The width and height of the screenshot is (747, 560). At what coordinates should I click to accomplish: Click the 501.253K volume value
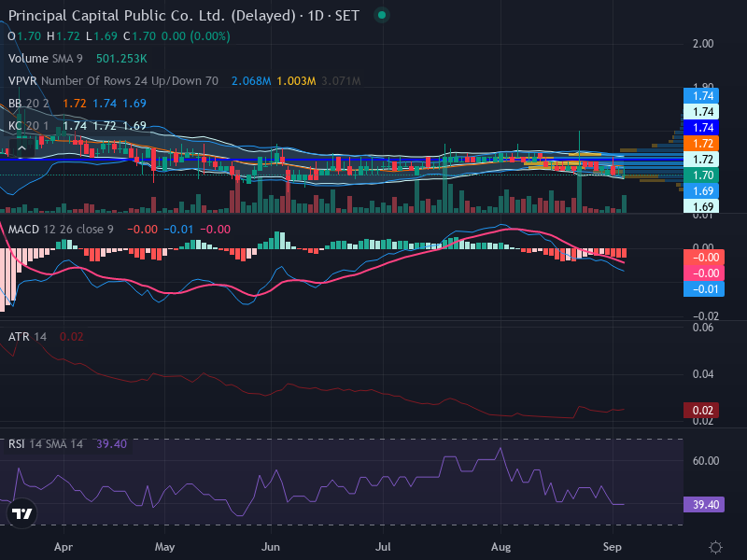tap(121, 59)
